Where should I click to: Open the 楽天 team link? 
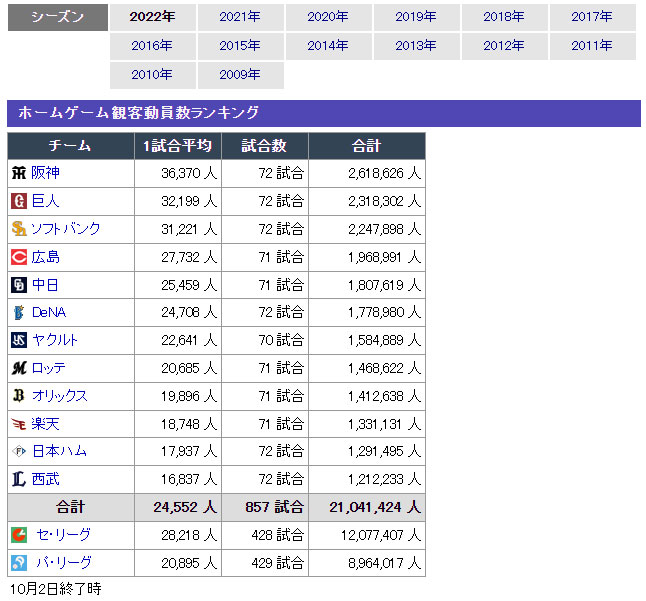[x=45, y=424]
